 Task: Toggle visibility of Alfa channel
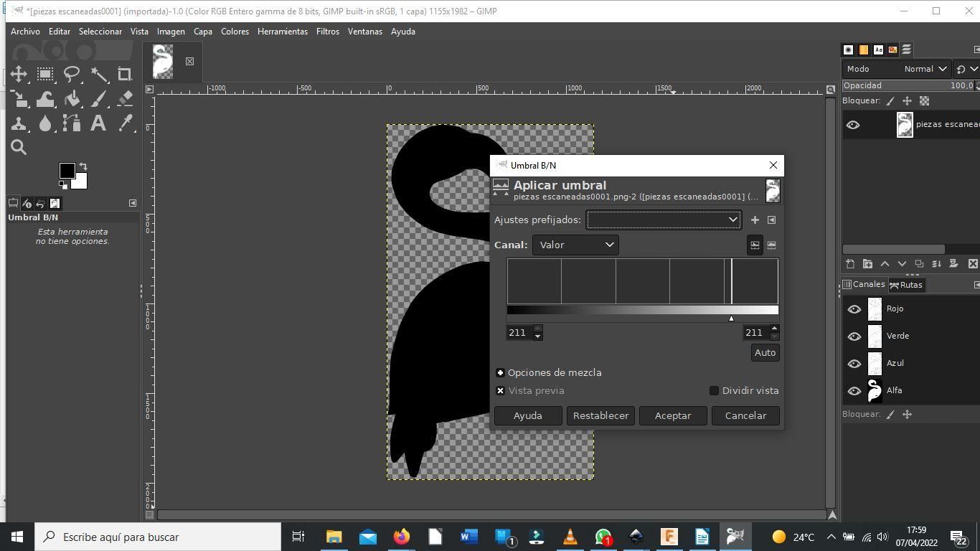(x=854, y=391)
